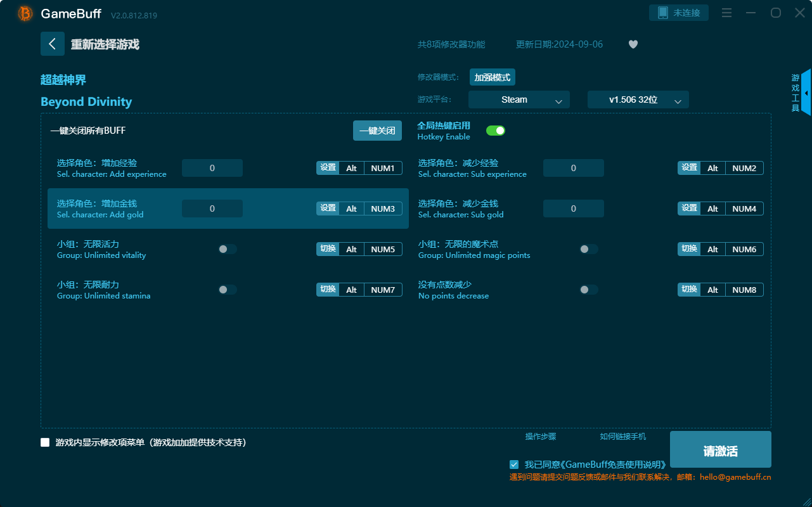Screen dimensions: 812x507
Task: Enable Group: Unlimited vitality toggle
Action: [227, 249]
